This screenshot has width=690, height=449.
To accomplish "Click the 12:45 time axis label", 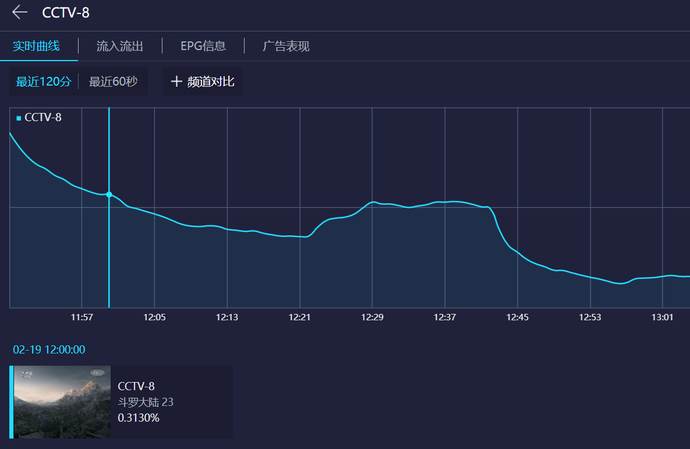I will pyautogui.click(x=518, y=317).
